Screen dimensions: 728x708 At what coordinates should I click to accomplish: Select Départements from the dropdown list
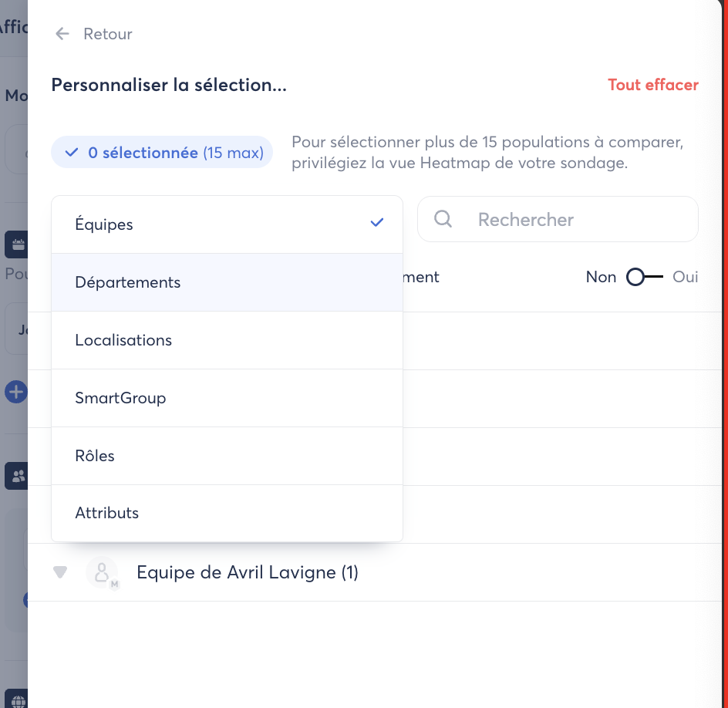pos(128,282)
